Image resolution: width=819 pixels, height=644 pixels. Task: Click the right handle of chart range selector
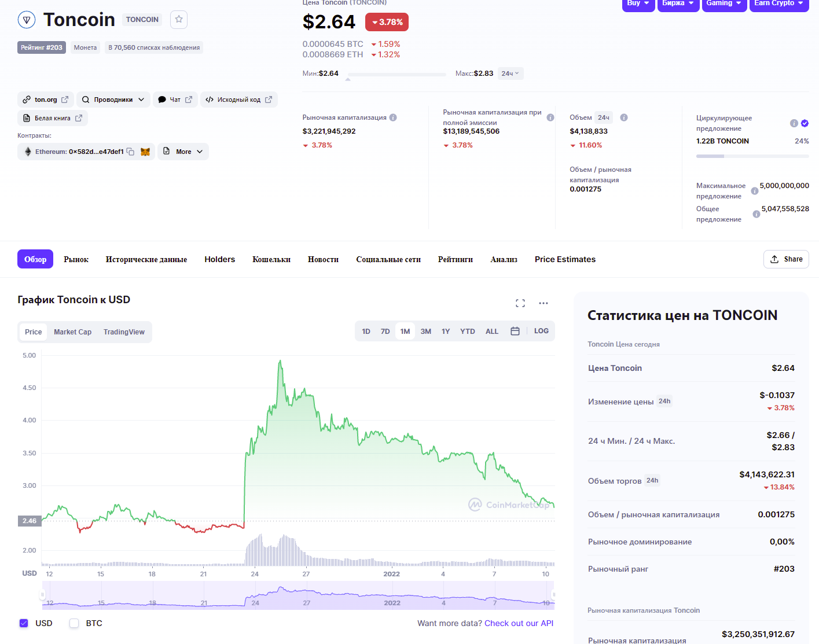554,595
